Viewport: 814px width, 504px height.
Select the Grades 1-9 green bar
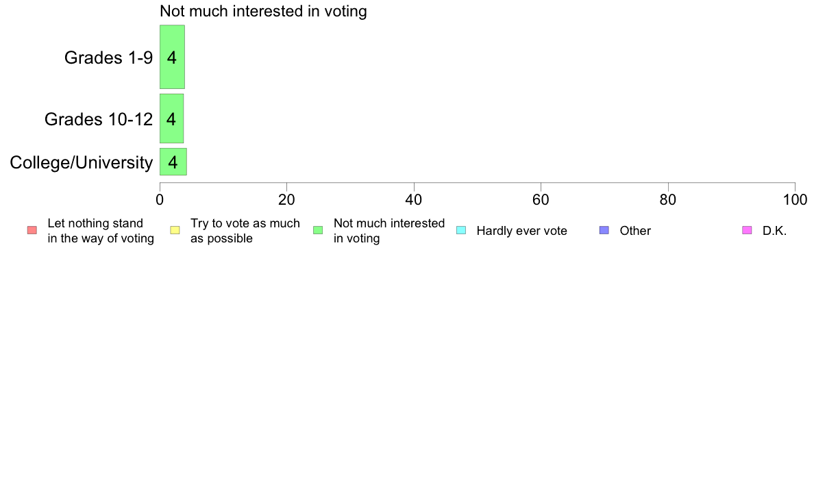click(x=173, y=57)
